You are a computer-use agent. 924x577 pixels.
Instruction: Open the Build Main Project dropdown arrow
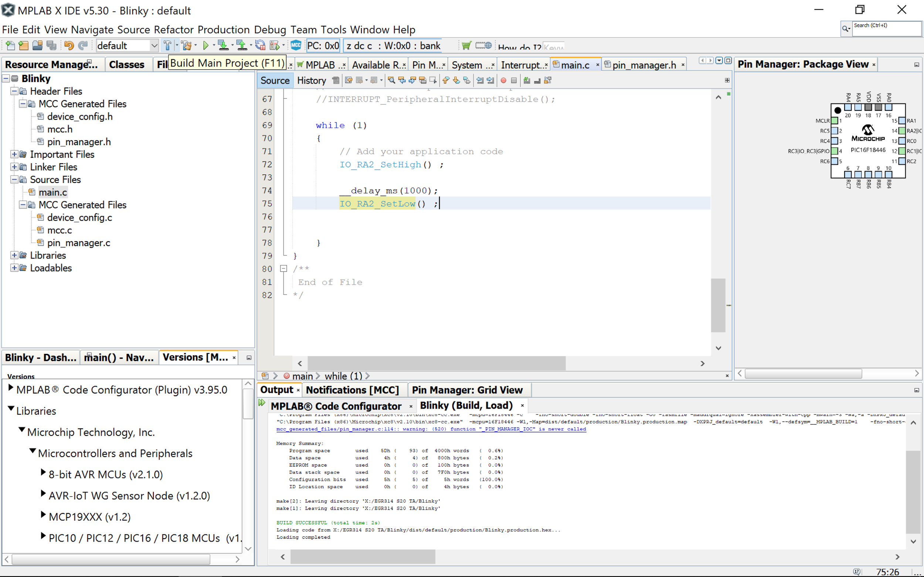tap(177, 45)
